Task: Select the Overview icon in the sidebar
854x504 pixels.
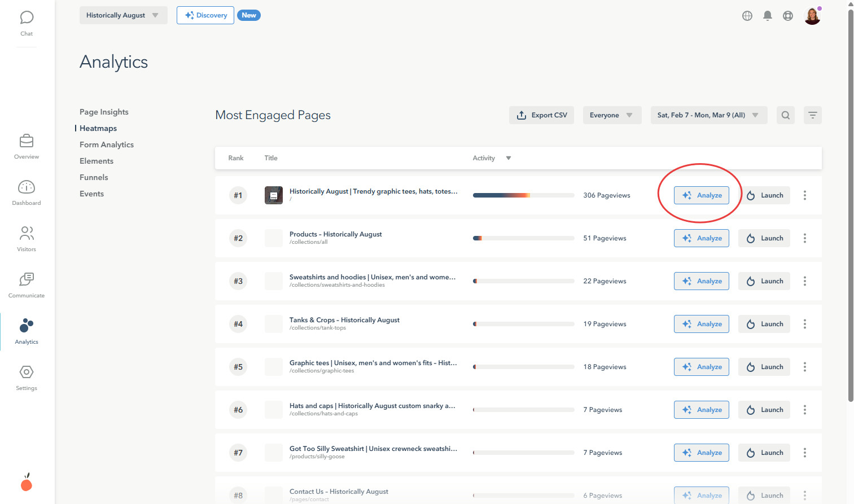Action: click(26, 142)
